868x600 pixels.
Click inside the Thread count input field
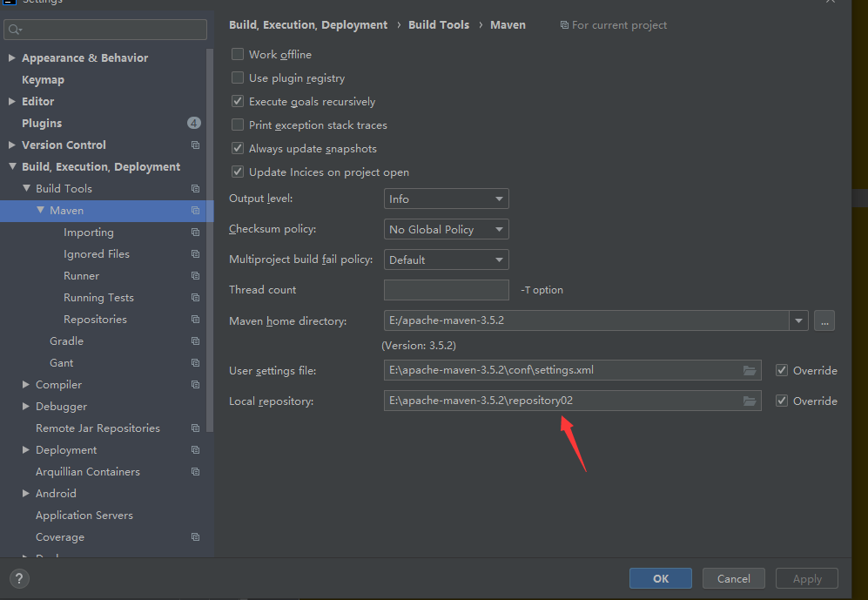446,289
